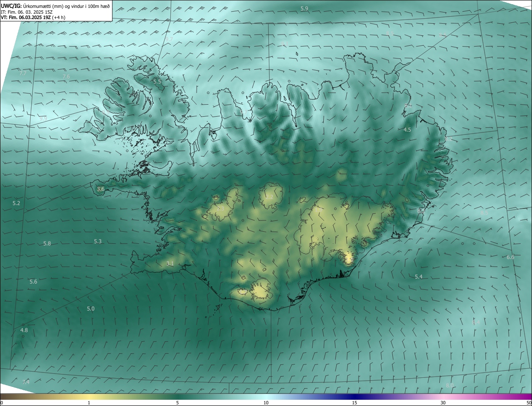This screenshot has width=532, height=406.
Task: Click the 5.6 precipitation value
Action: tap(33, 281)
